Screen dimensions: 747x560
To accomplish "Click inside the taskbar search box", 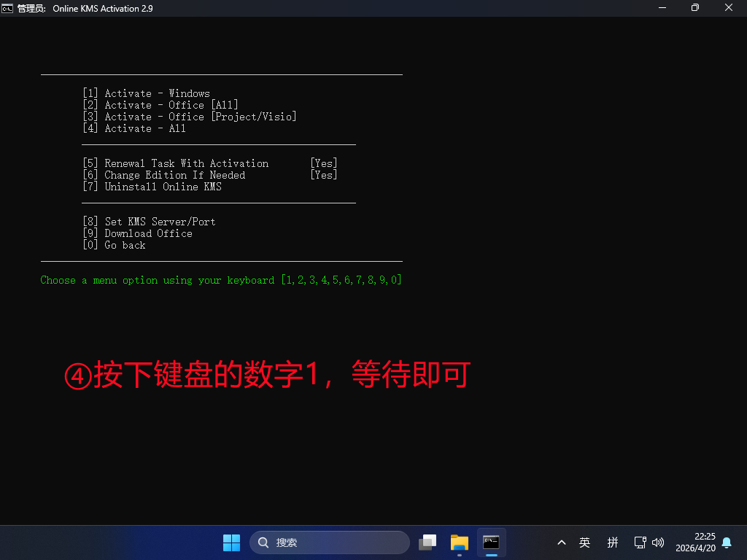I will click(x=328, y=542).
